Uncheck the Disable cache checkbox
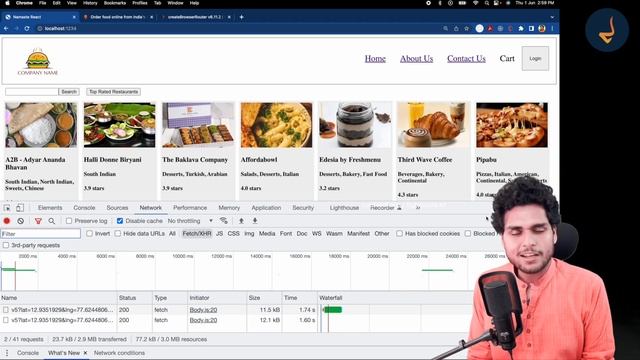Viewport: 640px width, 360px height. [120, 221]
